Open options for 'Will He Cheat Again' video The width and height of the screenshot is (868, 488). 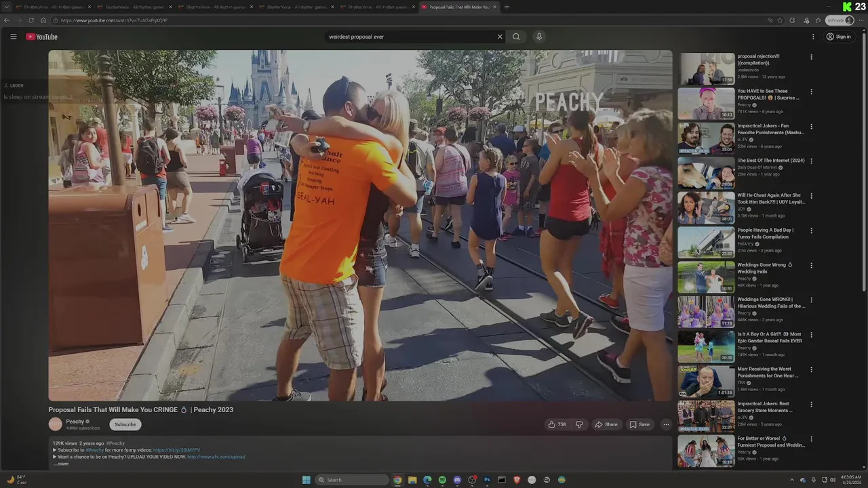pyautogui.click(x=811, y=196)
